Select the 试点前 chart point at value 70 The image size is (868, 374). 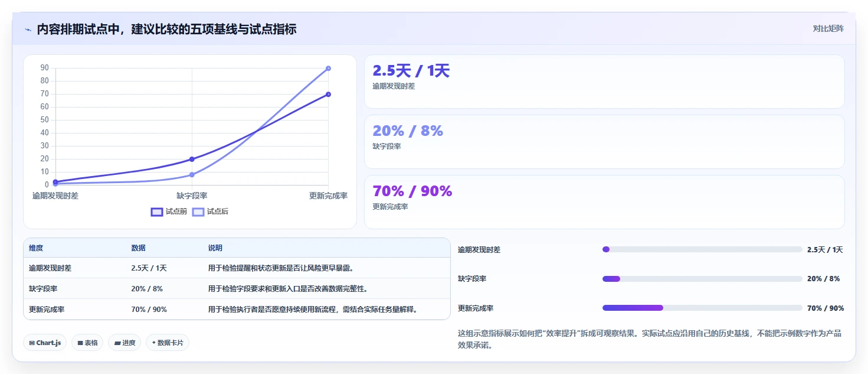[328, 95]
